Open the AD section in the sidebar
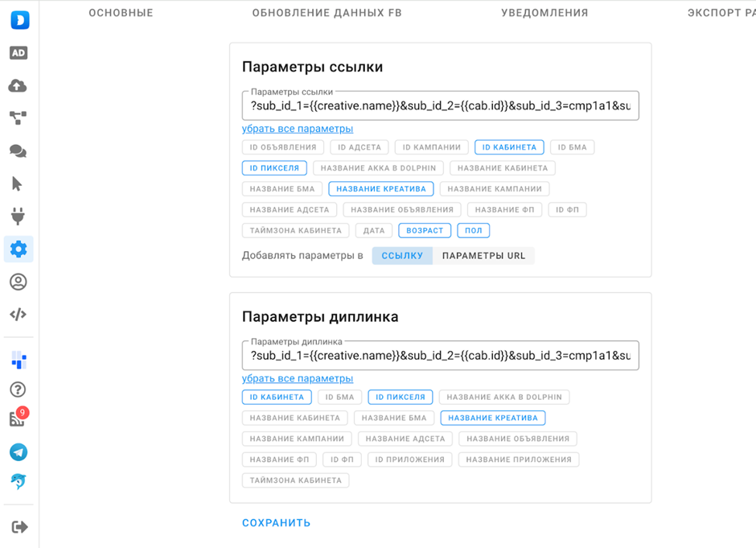The image size is (756, 548). point(18,53)
